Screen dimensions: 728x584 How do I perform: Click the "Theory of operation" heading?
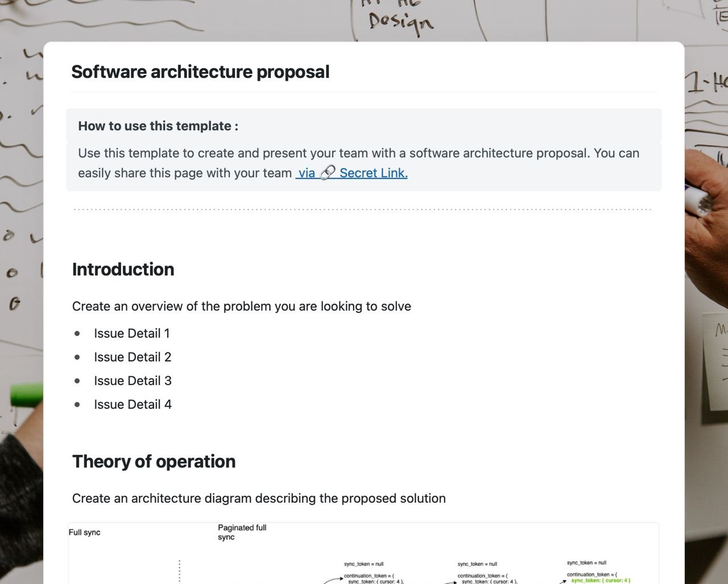click(154, 461)
